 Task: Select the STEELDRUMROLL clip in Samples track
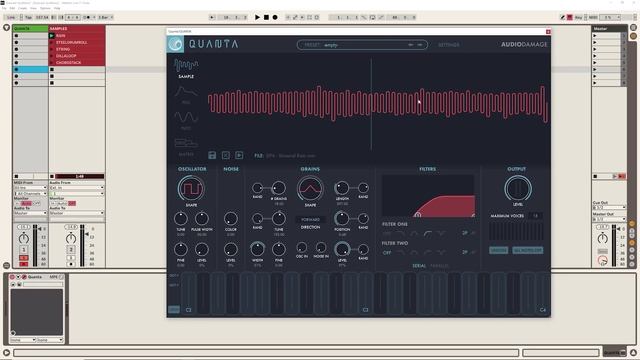[x=77, y=42]
